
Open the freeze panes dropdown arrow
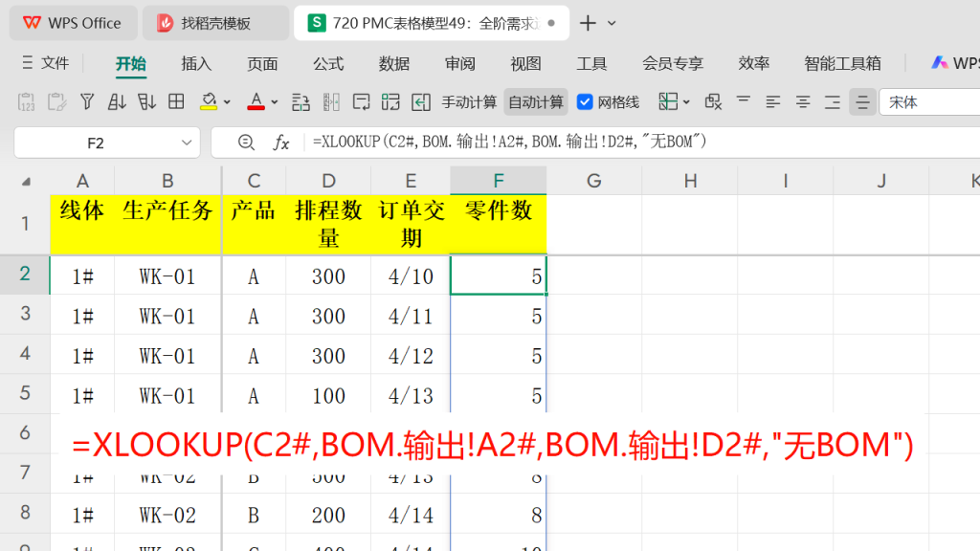coord(686,102)
